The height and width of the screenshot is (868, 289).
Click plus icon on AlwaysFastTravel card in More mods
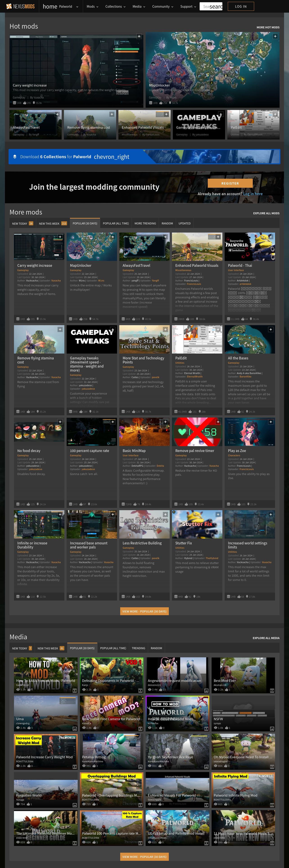click(x=165, y=237)
